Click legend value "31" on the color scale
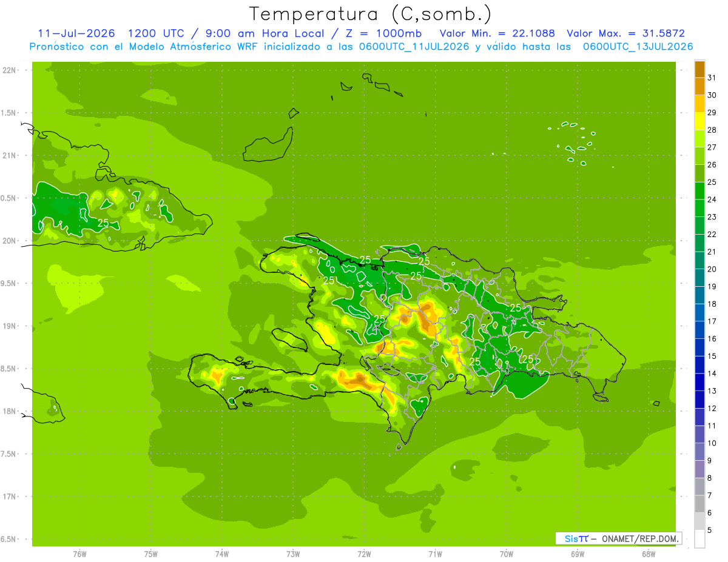The image size is (728, 562). [712, 78]
